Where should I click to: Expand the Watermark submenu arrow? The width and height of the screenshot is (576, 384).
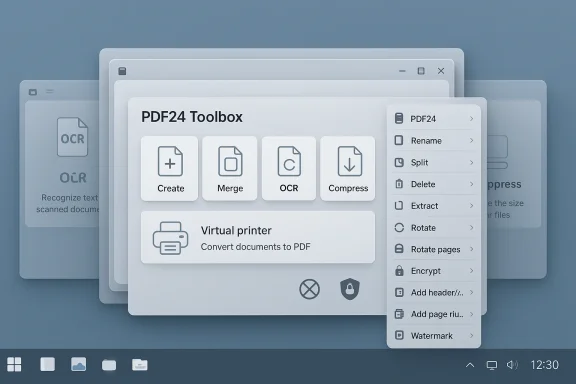tap(471, 335)
